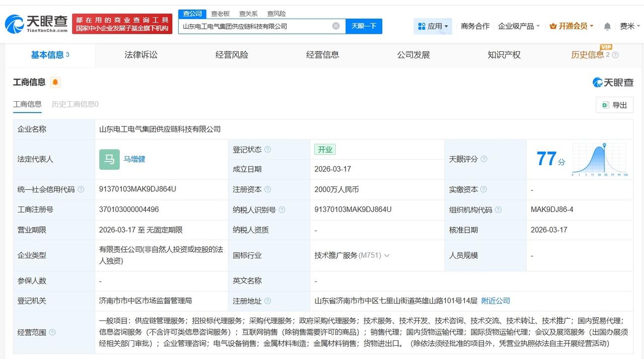The image size is (644, 359).
Task: Click the 马 avatar beside legal representative
Action: tap(109, 159)
